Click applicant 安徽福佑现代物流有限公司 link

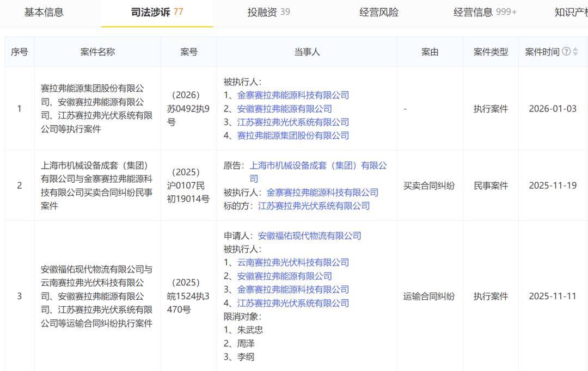309,236
